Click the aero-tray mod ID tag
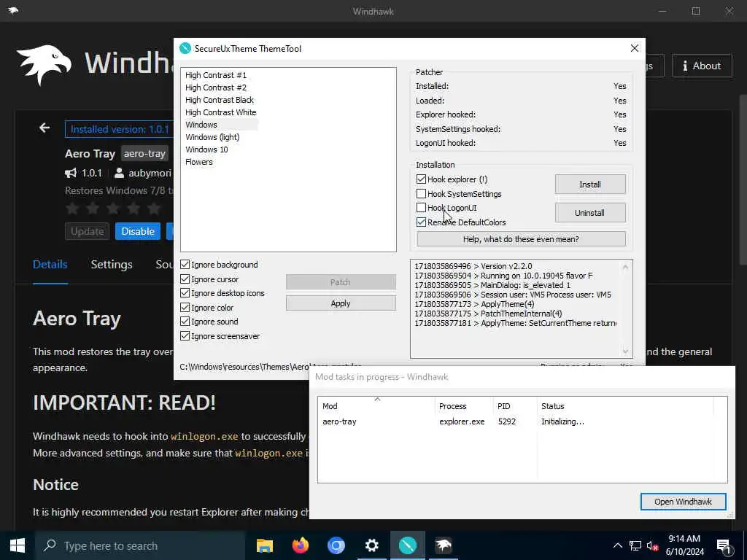The height and width of the screenshot is (560, 747). 144,153
